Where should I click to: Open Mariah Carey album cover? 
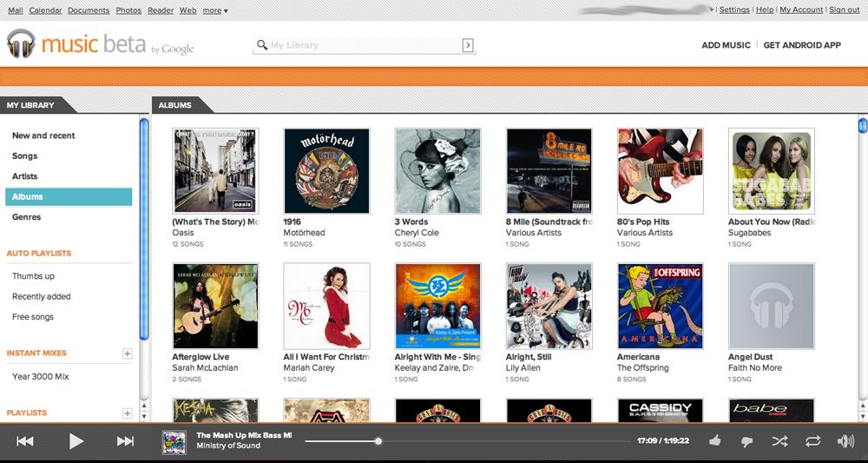pyautogui.click(x=326, y=306)
